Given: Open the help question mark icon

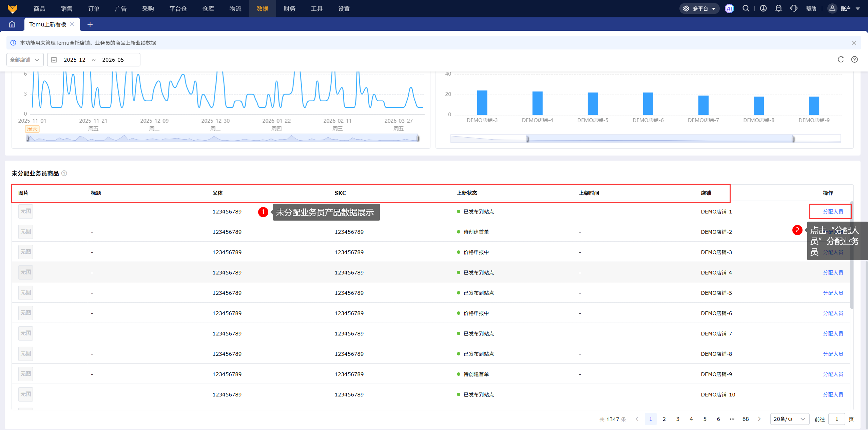Looking at the screenshot, I should 854,60.
